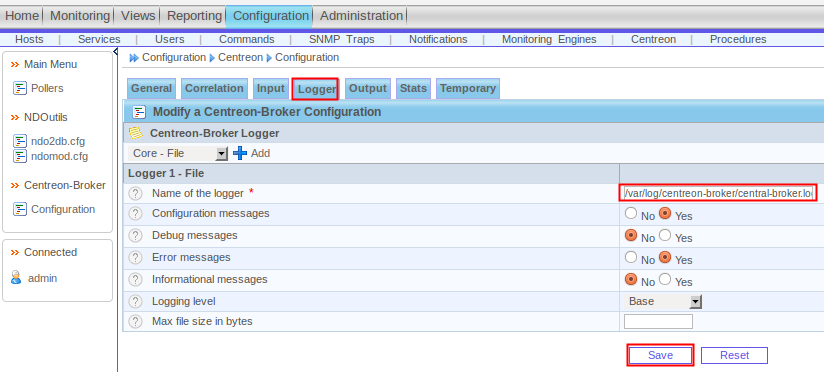Open the Configuration top menu
This screenshot has height=372, width=824.
271,16
